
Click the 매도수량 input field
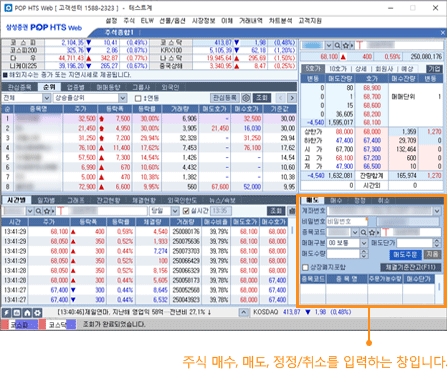[x=344, y=254]
